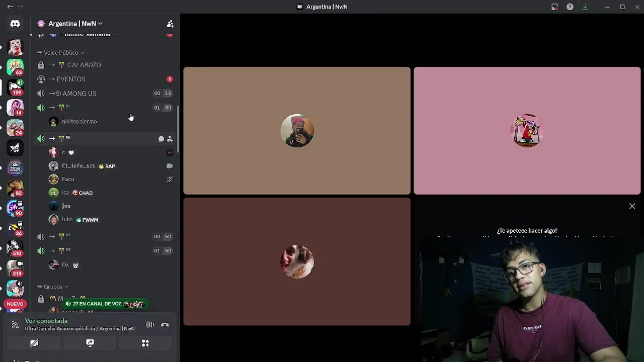Start screen share from voice panel
This screenshot has width=644, height=362.
pyautogui.click(x=90, y=343)
